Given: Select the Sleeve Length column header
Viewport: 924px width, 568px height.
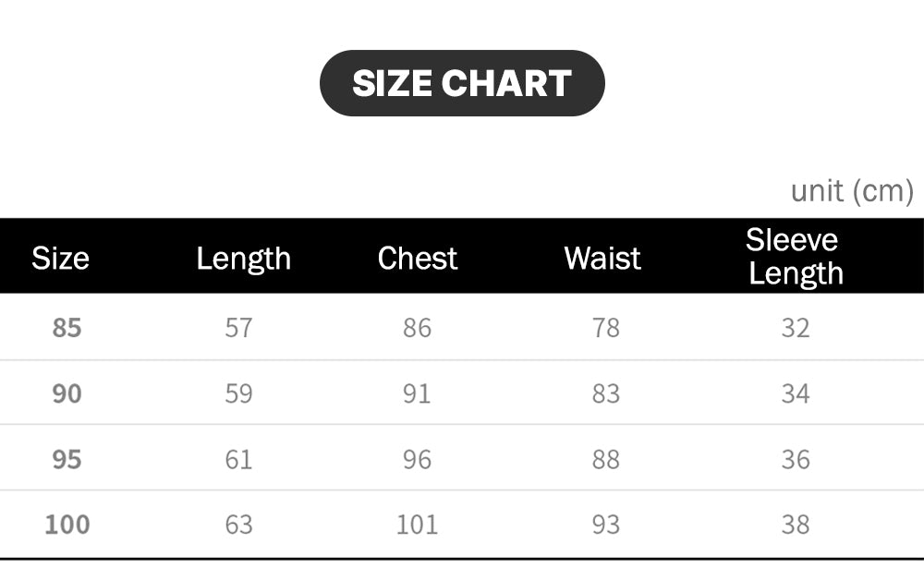Looking at the screenshot, I should pos(795,256).
